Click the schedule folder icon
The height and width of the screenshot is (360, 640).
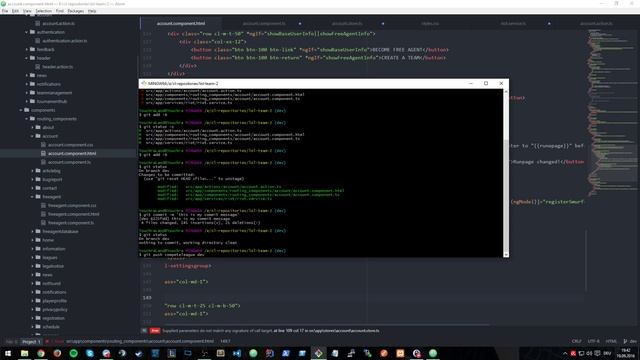[x=38, y=327]
